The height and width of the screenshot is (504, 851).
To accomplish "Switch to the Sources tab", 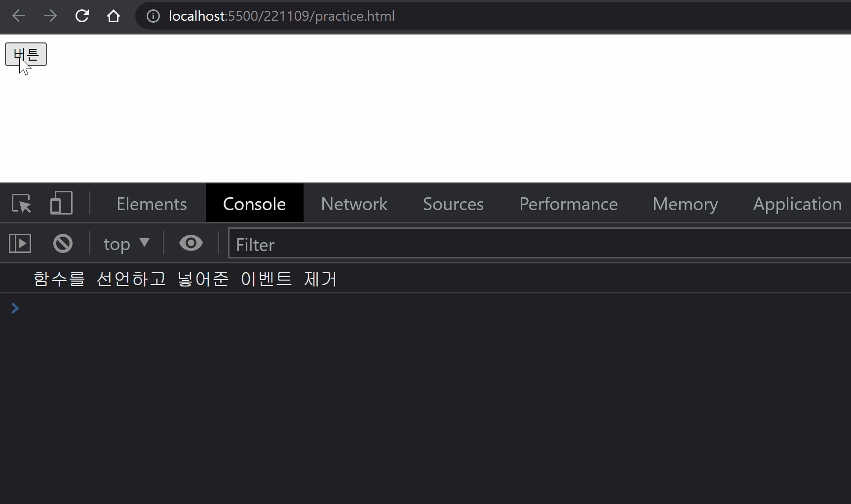I will [x=453, y=204].
